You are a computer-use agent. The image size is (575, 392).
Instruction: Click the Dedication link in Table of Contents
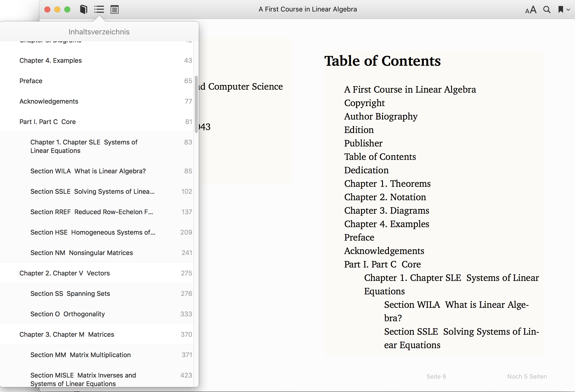tap(366, 170)
